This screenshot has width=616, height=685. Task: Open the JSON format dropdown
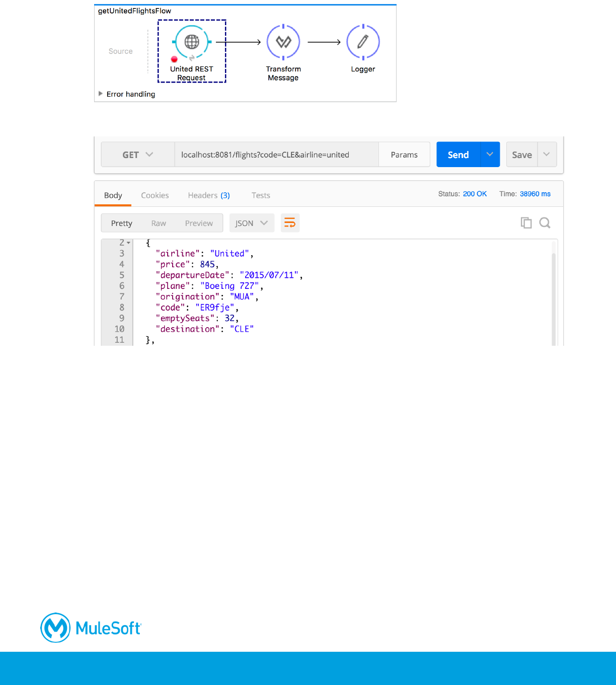click(x=252, y=223)
